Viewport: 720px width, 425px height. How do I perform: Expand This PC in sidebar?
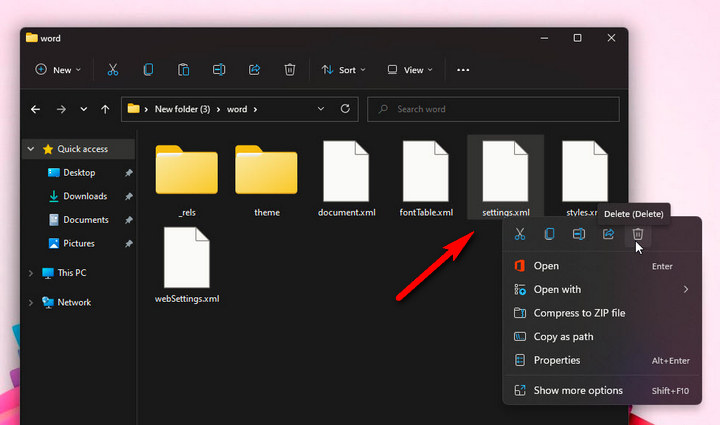coord(31,273)
